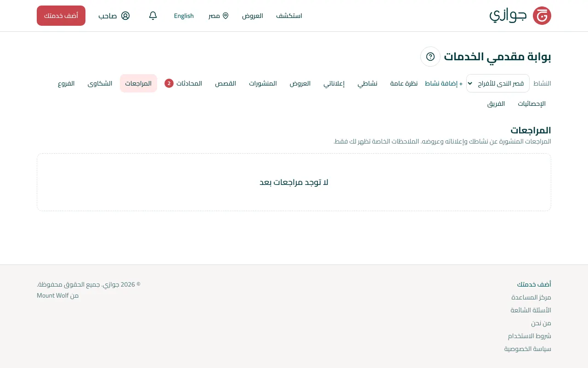This screenshot has height=368, width=588.
Task: Select the القصص tab
Action: pyautogui.click(x=226, y=83)
